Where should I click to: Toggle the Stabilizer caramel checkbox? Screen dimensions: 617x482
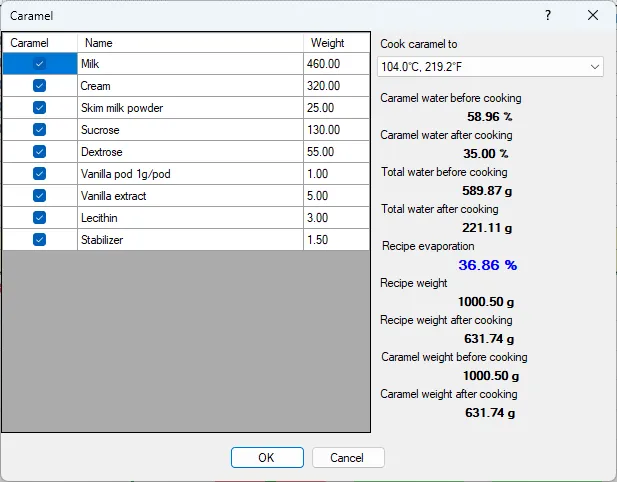pos(39,240)
